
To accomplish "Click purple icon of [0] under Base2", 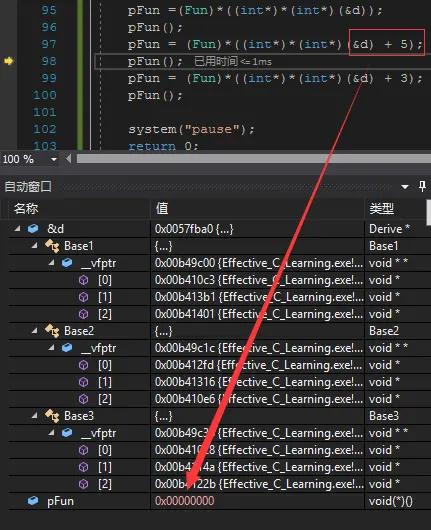I will click(x=83, y=365).
